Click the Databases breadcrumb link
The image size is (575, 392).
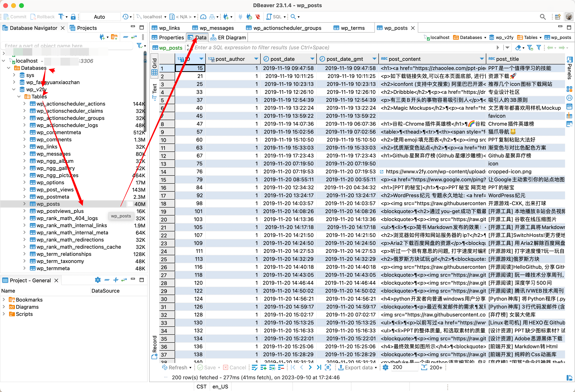[468, 38]
